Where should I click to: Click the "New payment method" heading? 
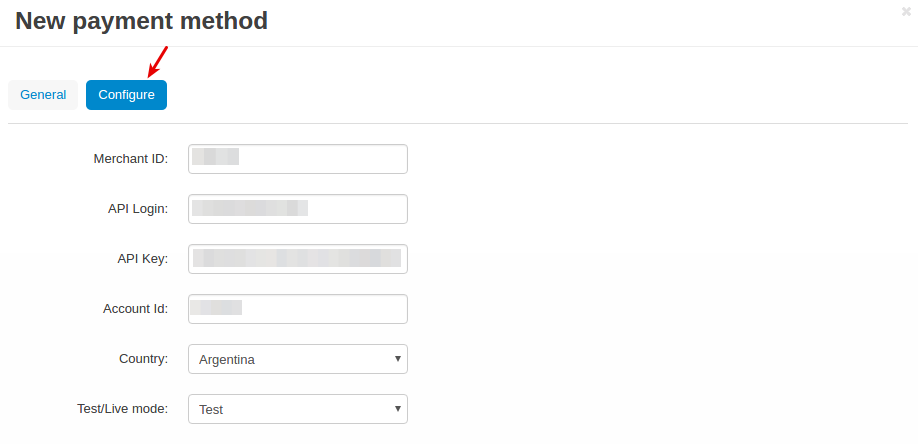pyautogui.click(x=142, y=21)
